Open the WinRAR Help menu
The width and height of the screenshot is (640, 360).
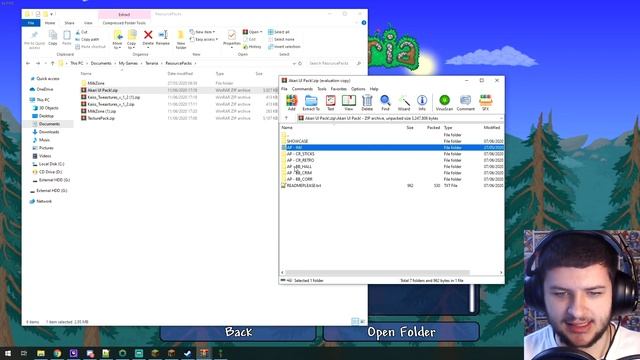pos(374,89)
